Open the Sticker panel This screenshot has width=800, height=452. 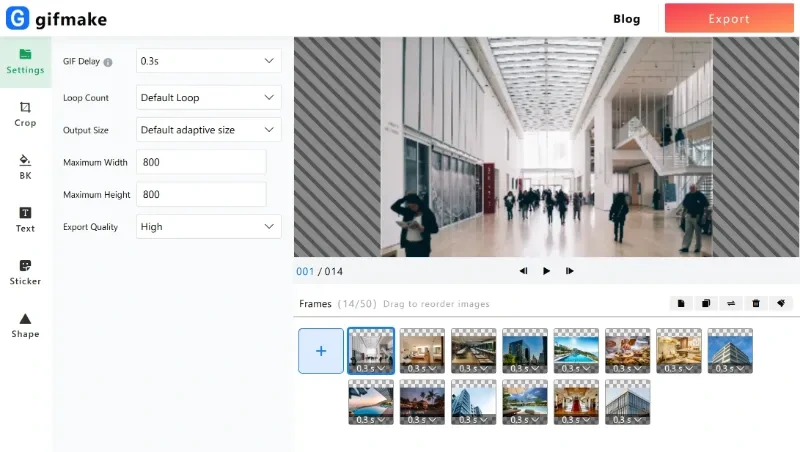[25, 272]
